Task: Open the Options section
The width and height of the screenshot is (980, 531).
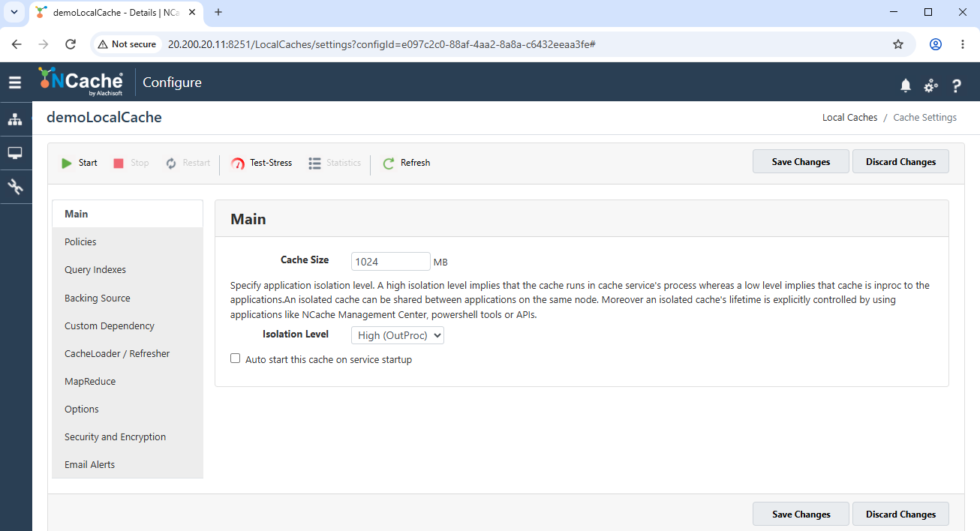Action: coord(128,409)
